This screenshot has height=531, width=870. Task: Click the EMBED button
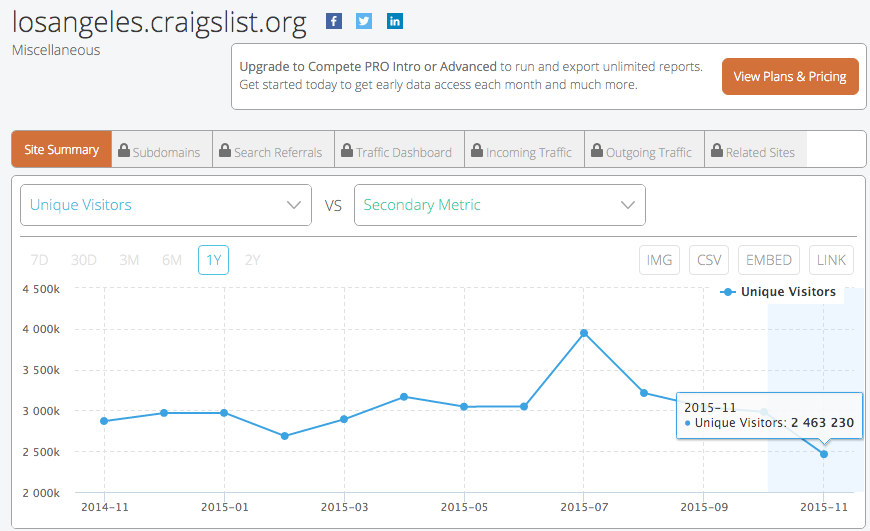coord(768,260)
